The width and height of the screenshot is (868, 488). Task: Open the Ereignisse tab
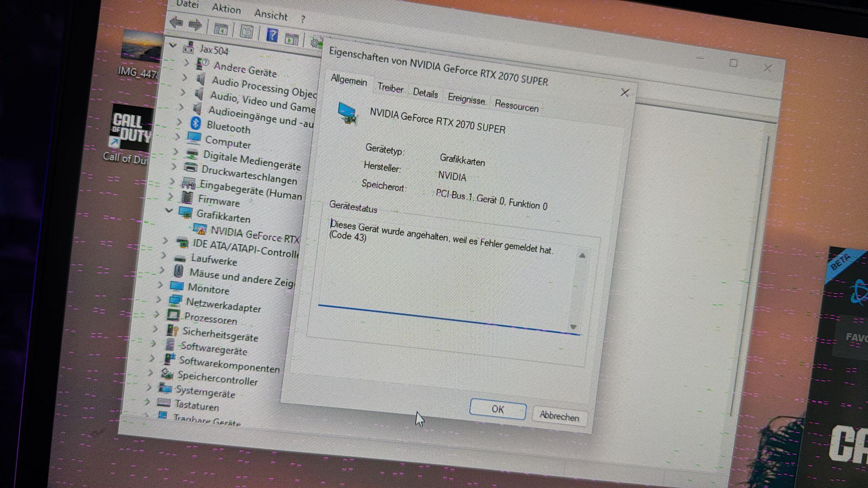point(466,99)
